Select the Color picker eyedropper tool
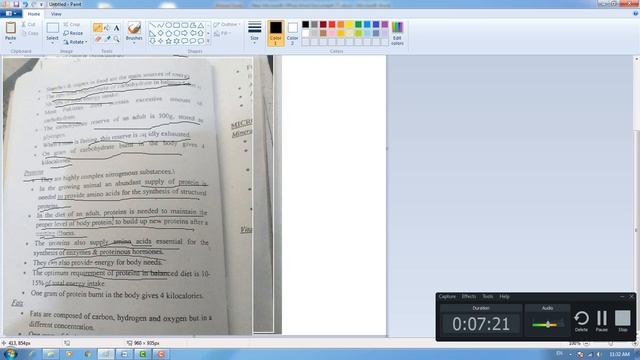 [x=107, y=39]
